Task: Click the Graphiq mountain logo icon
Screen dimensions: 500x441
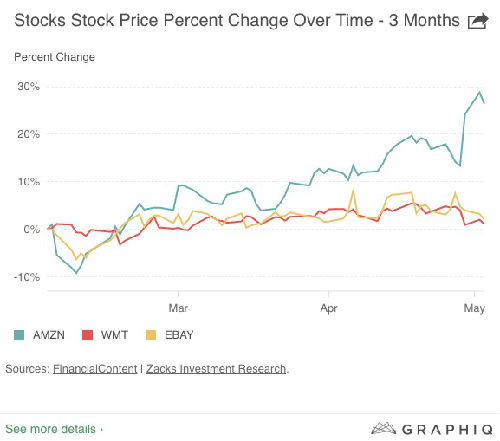Action: click(384, 429)
